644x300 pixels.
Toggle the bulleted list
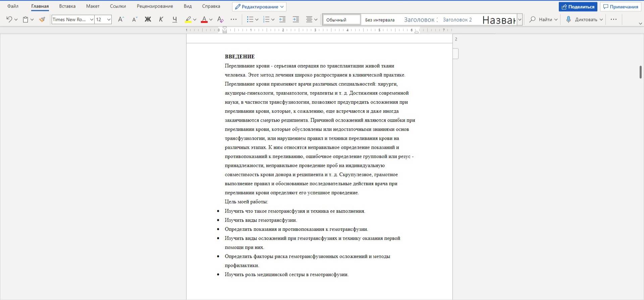250,19
